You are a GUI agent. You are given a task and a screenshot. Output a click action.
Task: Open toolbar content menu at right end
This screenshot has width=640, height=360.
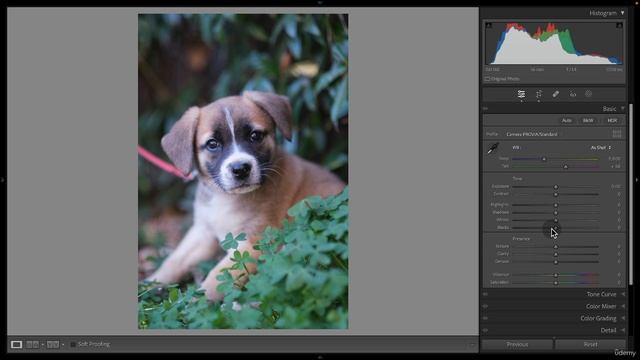(472, 344)
